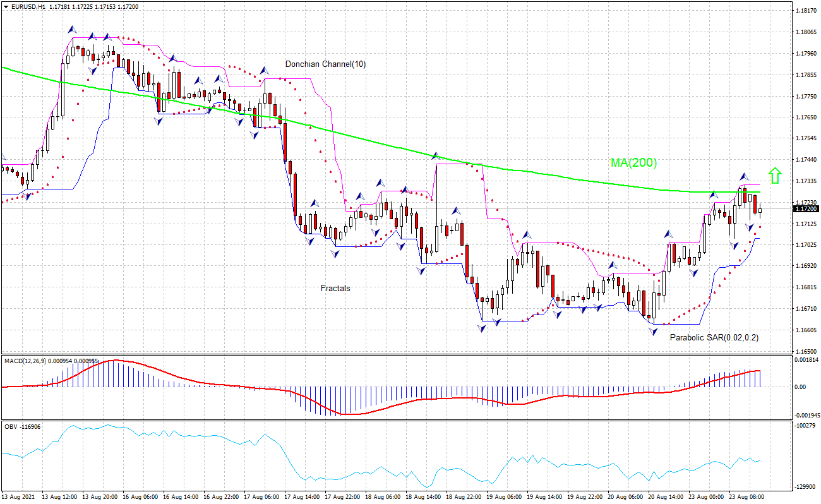
Task: Click the 19 Aug 06:00 time label
Action: 505,497
